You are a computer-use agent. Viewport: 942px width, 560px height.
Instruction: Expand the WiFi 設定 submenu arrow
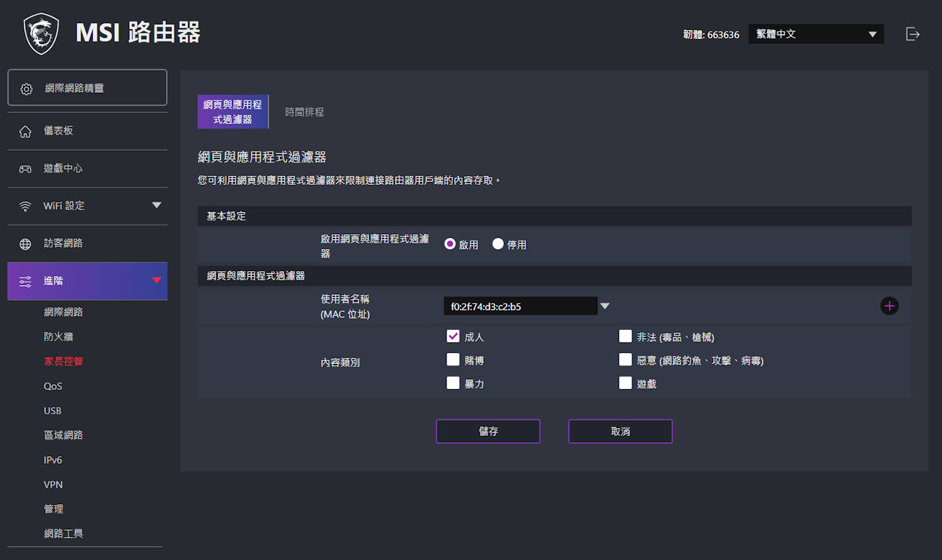[156, 205]
